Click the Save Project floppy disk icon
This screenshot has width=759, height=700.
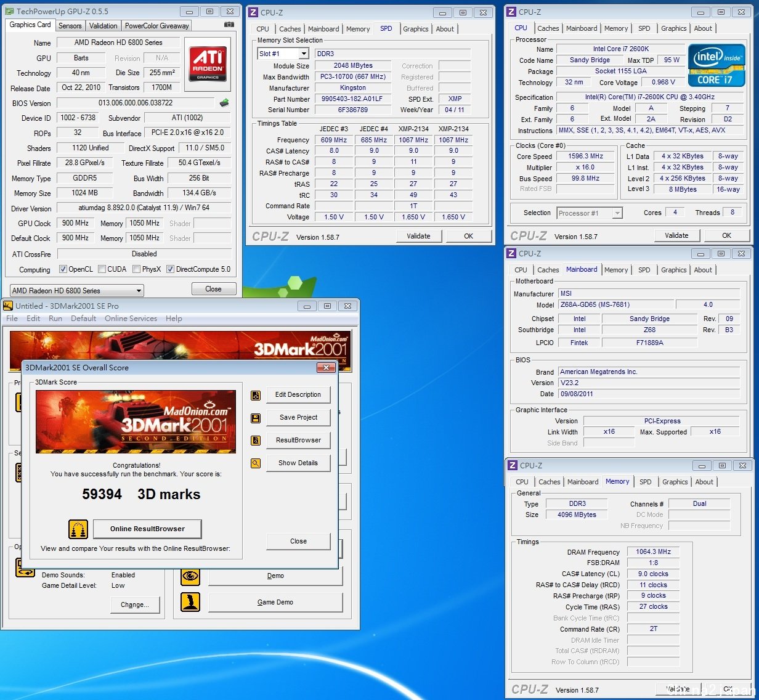256,418
